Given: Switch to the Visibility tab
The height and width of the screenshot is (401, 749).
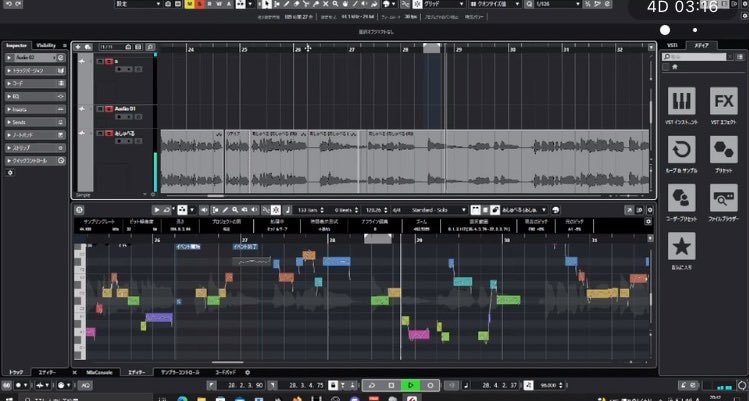Looking at the screenshot, I should tap(46, 45).
